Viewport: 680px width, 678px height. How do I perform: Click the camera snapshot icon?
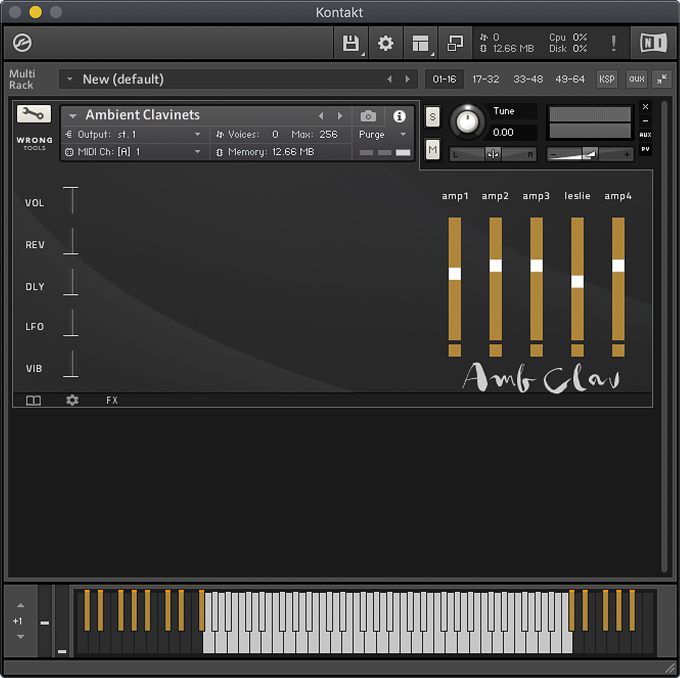click(368, 116)
